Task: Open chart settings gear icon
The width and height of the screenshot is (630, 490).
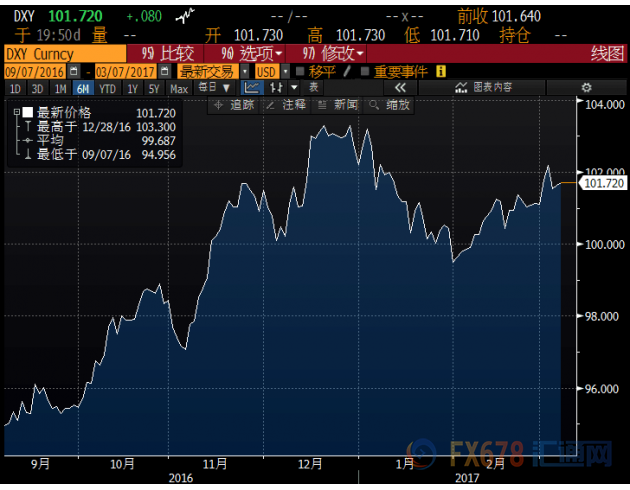Action: 586,88
